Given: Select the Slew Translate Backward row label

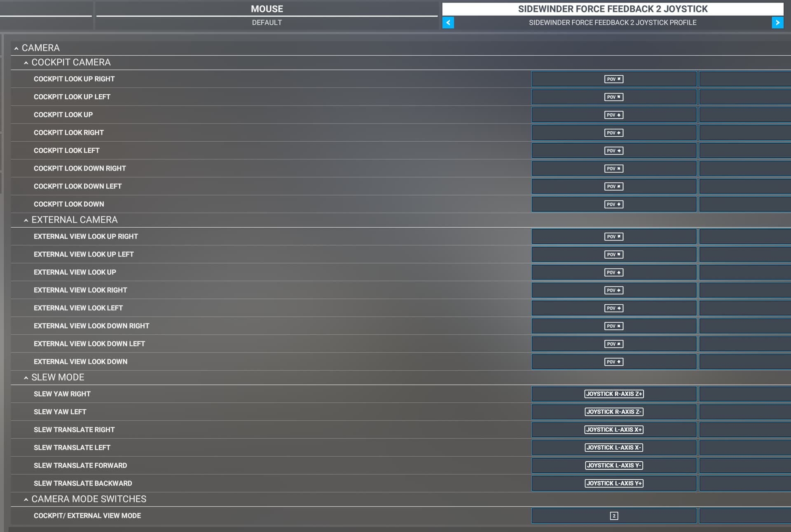Looking at the screenshot, I should pos(83,483).
